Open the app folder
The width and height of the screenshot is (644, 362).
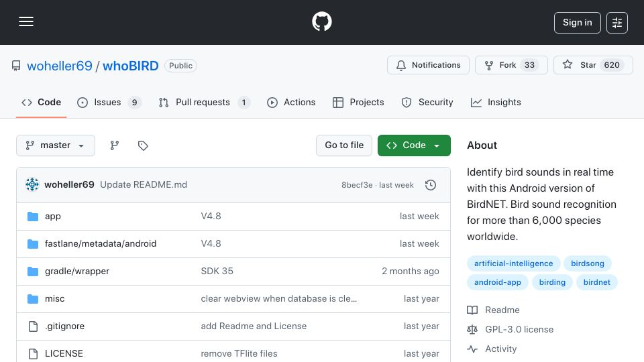pyautogui.click(x=52, y=217)
